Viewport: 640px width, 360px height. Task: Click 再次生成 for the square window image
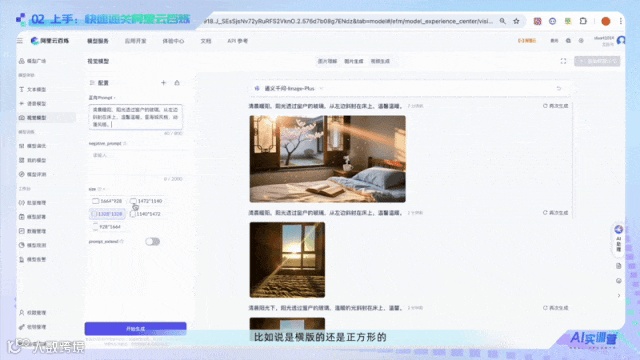click(556, 213)
